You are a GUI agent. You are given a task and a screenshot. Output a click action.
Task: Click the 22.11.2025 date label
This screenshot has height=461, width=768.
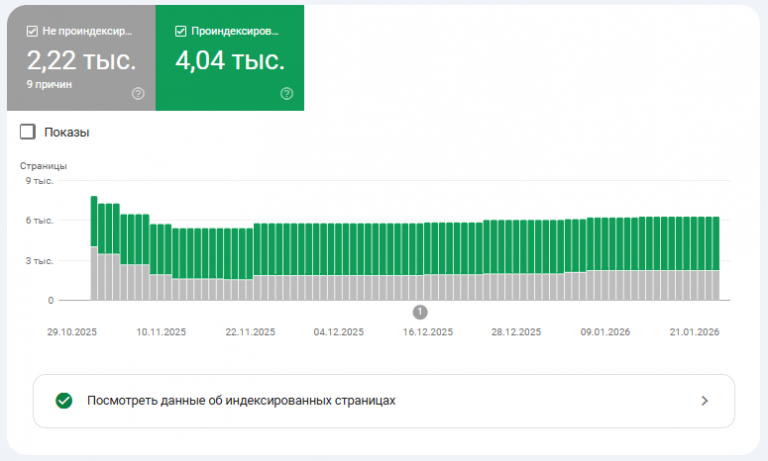[250, 332]
